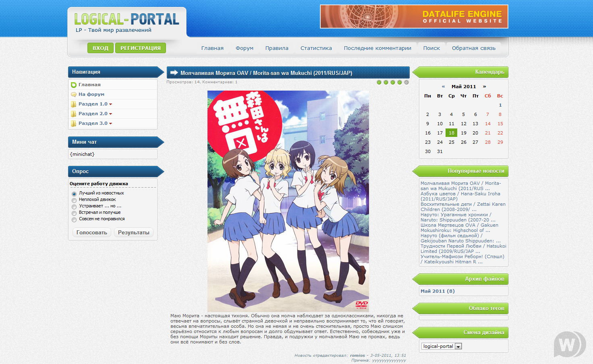Viewport: 593px width, 364px height.
Task: Click the folder icon beside Раздел 1.0
Action: pos(74,104)
